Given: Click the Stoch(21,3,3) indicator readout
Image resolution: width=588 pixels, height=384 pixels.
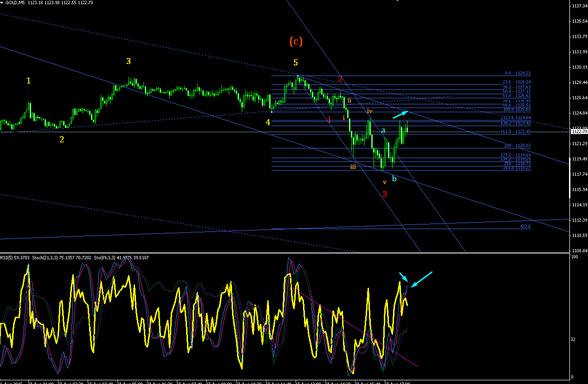Looking at the screenshot, I should pos(63,257).
